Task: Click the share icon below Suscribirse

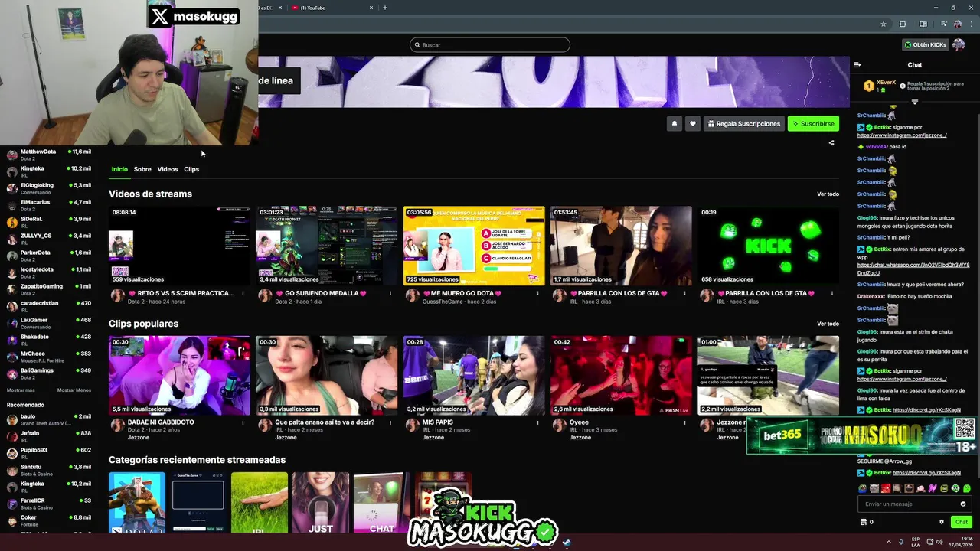Action: point(831,142)
